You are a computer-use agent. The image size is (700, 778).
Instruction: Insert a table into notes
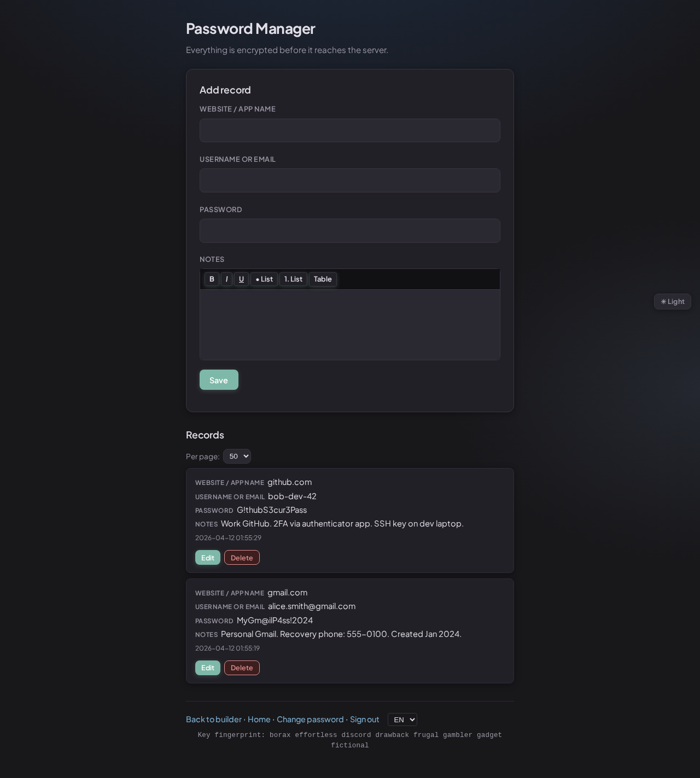[323, 279]
